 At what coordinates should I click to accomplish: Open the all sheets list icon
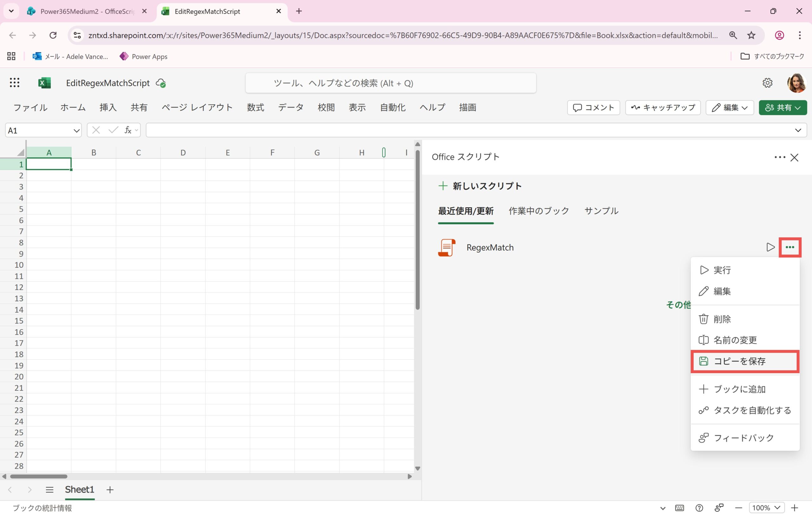click(x=49, y=490)
